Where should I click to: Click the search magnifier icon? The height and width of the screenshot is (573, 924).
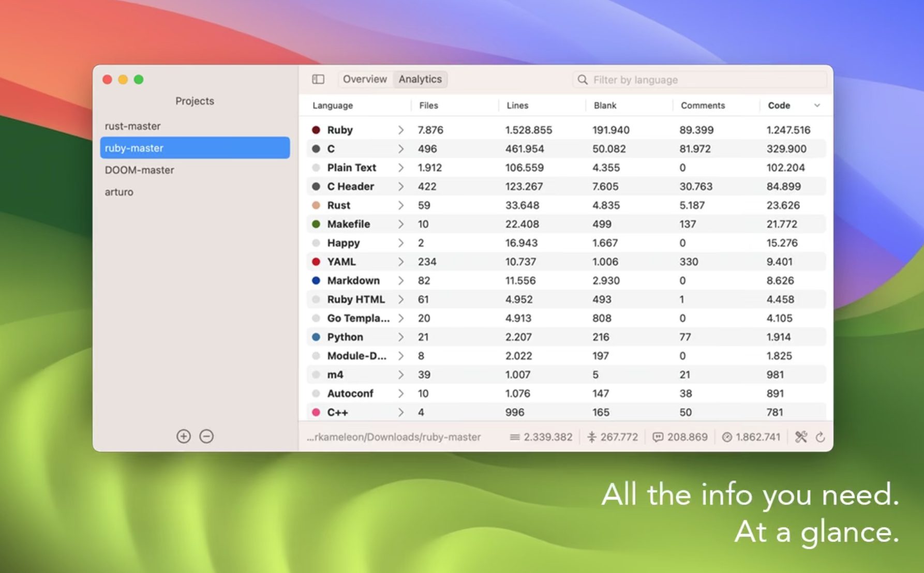point(583,80)
